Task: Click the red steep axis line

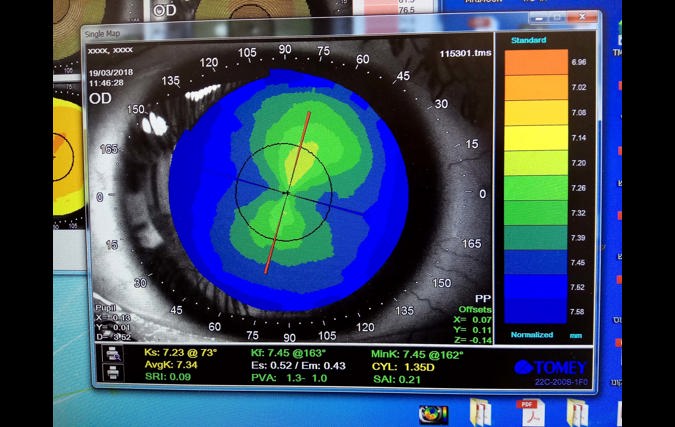Action: (300, 140)
